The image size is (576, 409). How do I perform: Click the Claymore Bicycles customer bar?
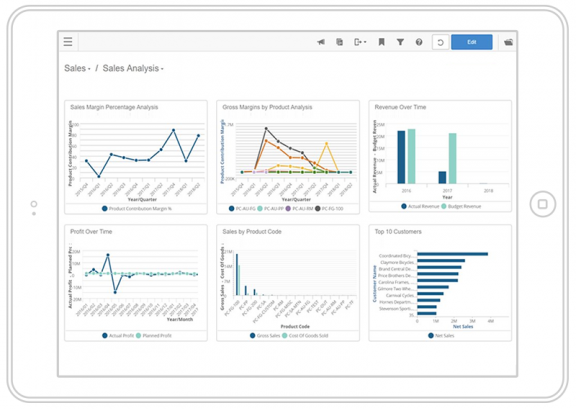441,261
